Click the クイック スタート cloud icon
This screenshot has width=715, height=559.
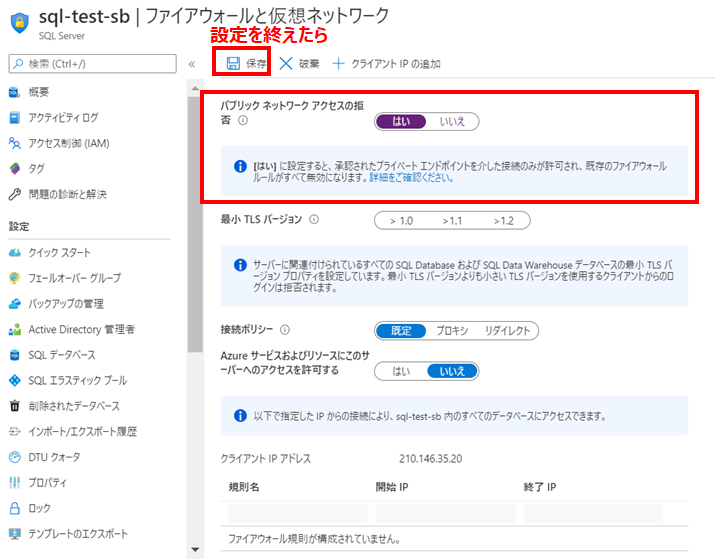[x=15, y=253]
